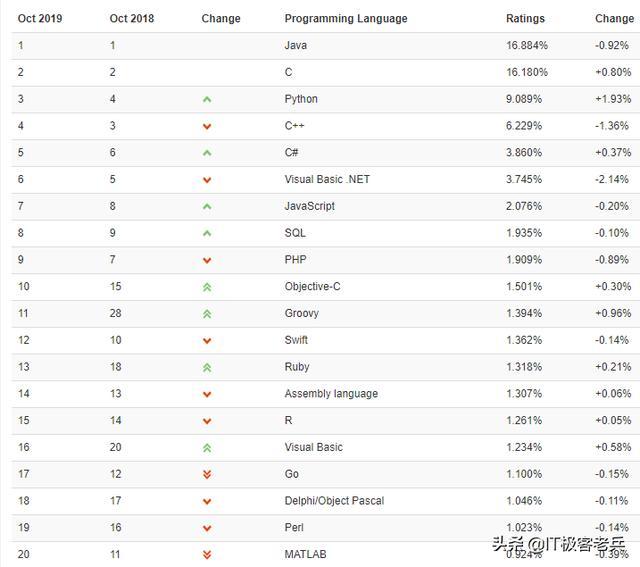Click the red down arrow in the C++ row
The width and height of the screenshot is (640, 567).
click(x=207, y=126)
